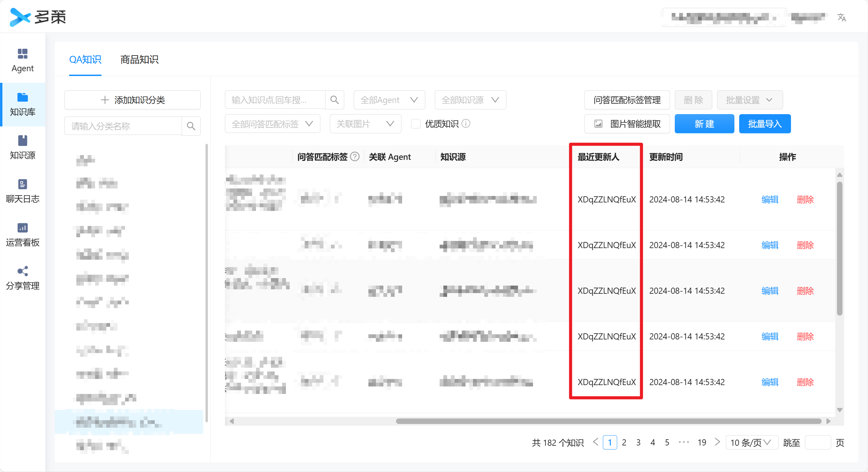The image size is (868, 472).
Task: Click the language translate icon
Action: 842,17
